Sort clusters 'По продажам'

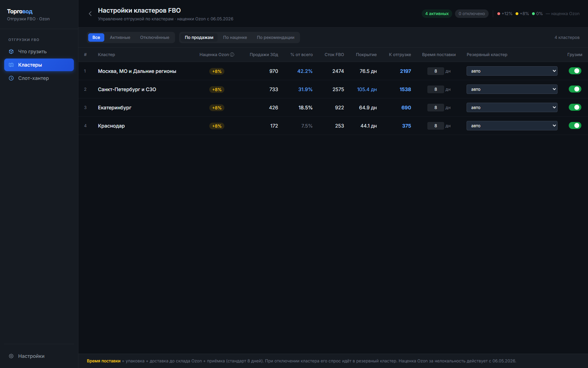click(x=199, y=38)
